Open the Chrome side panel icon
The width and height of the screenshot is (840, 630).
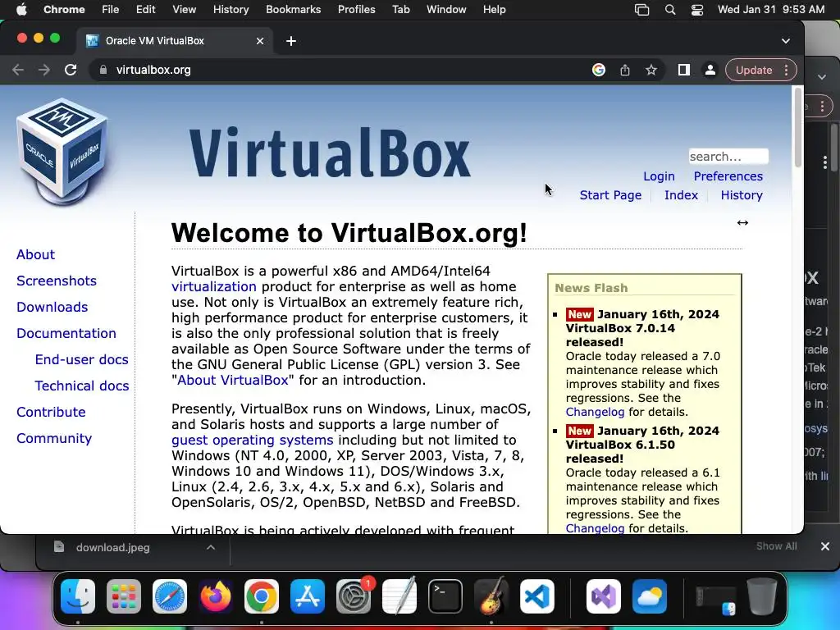click(683, 71)
